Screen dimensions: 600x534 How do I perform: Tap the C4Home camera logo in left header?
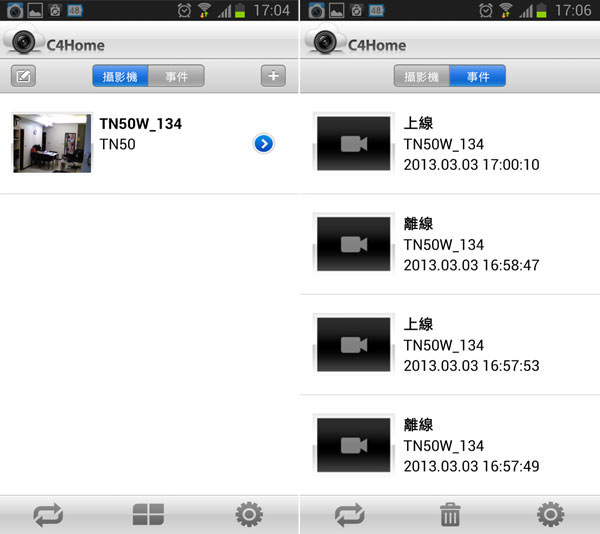click(x=24, y=41)
